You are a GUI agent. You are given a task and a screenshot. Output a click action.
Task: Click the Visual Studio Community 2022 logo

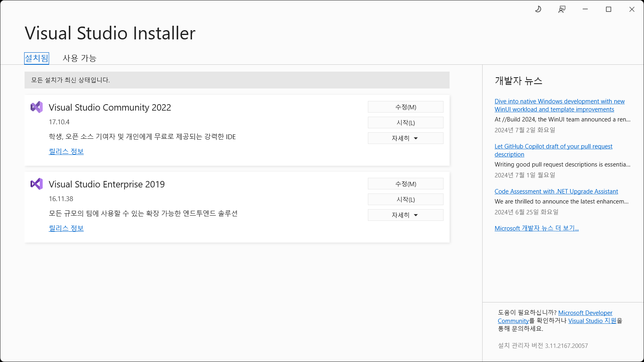pos(37,107)
